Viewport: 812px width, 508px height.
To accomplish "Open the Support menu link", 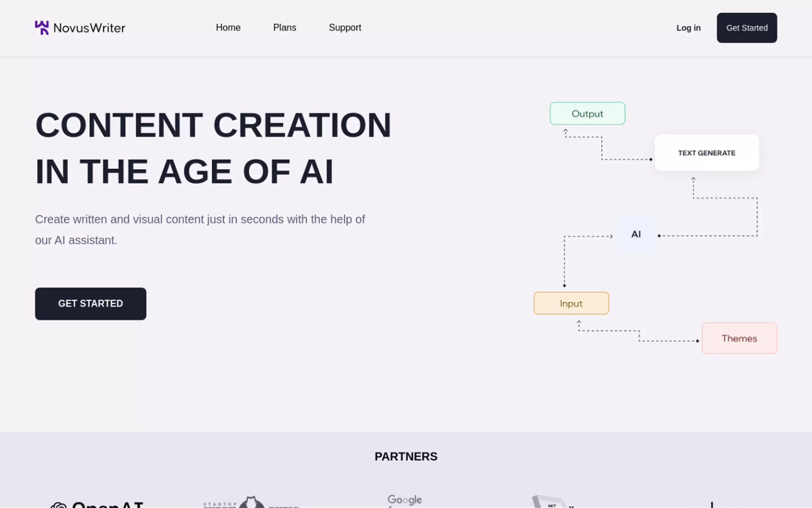I will (x=345, y=28).
